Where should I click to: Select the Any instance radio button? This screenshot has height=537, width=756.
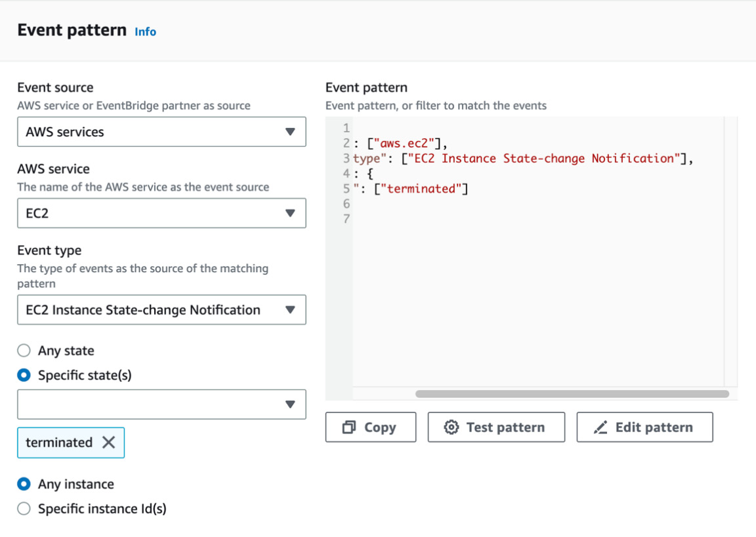(24, 483)
